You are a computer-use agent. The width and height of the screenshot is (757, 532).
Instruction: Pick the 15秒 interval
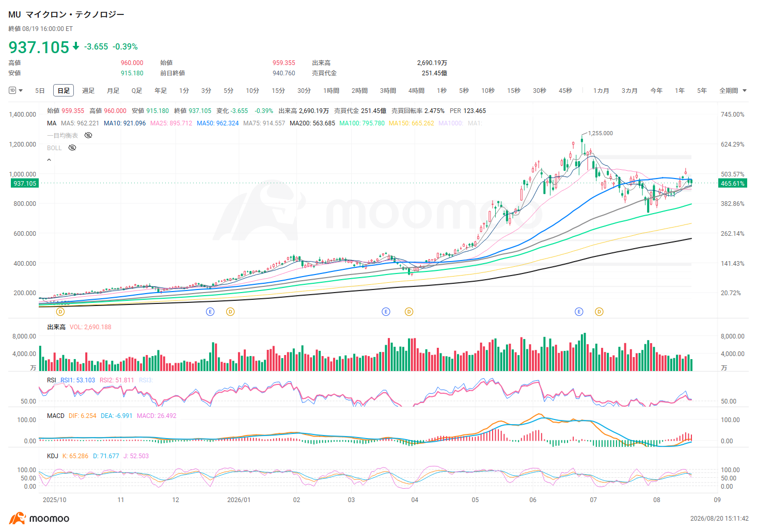pyautogui.click(x=514, y=91)
